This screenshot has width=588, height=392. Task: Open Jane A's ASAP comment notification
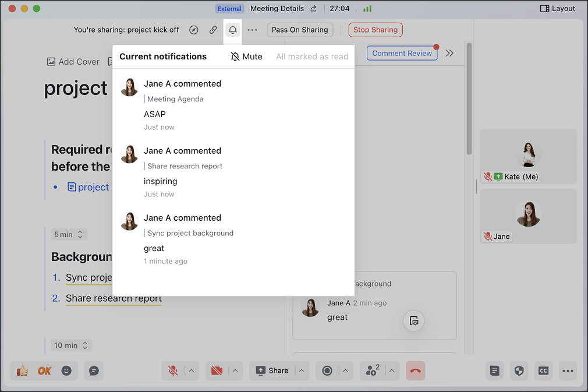(233, 105)
